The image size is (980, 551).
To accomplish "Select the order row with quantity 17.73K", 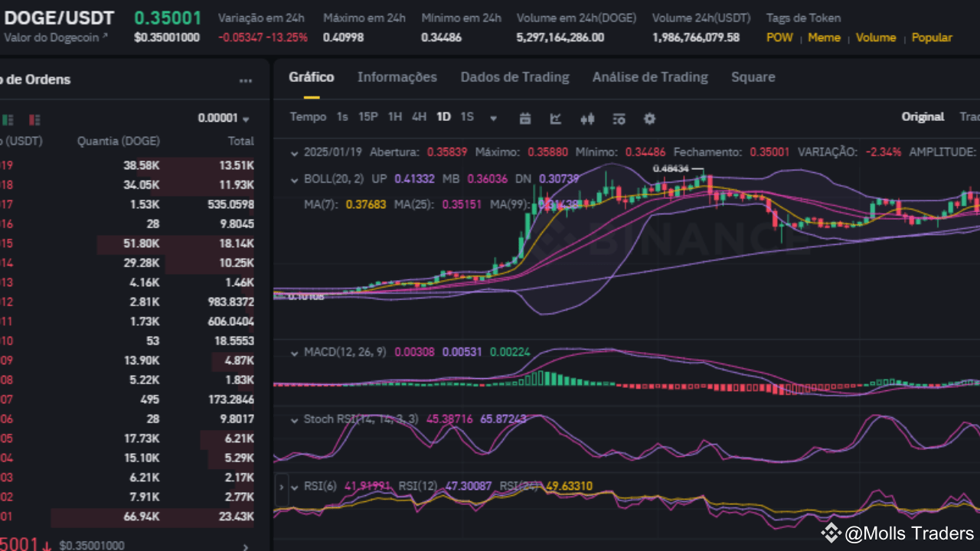I will coord(127,439).
